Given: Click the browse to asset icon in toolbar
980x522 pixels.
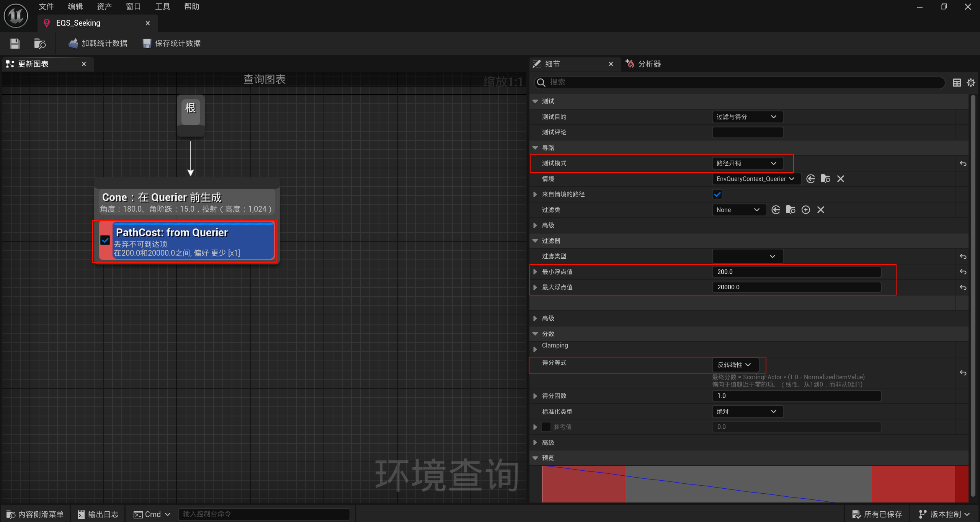Looking at the screenshot, I should coord(40,44).
